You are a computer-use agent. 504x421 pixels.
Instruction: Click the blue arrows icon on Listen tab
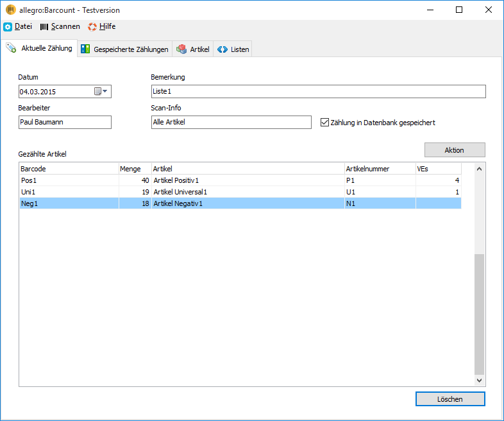(223, 49)
